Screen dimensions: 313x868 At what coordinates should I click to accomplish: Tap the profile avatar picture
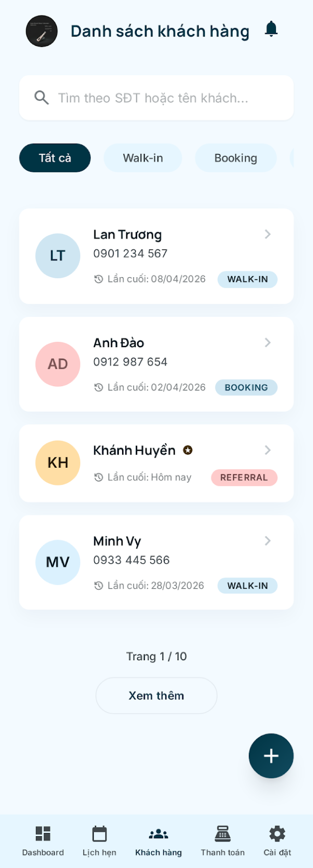pyautogui.click(x=42, y=31)
